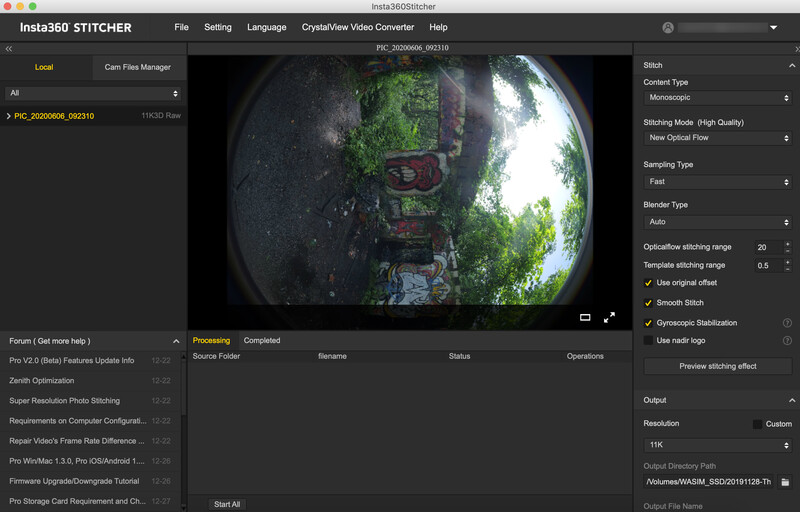
Task: Open Sampling Type Fast dropdown
Action: (x=717, y=182)
